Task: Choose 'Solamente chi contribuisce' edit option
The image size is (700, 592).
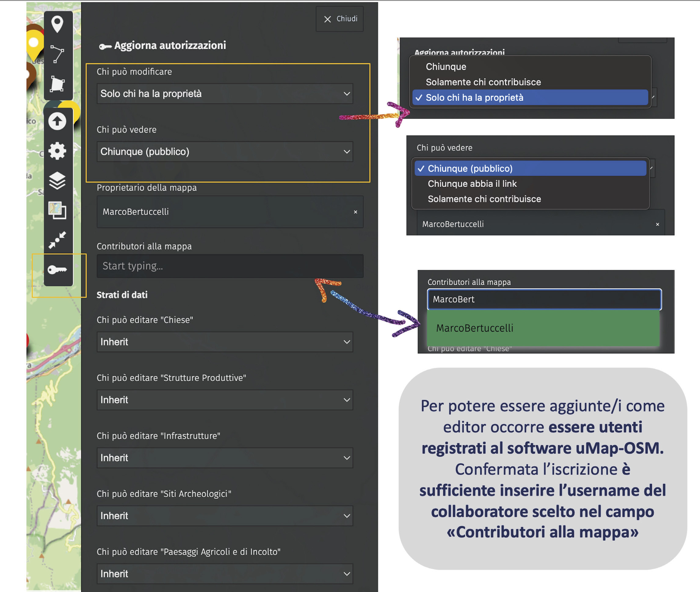Action: pos(483,82)
